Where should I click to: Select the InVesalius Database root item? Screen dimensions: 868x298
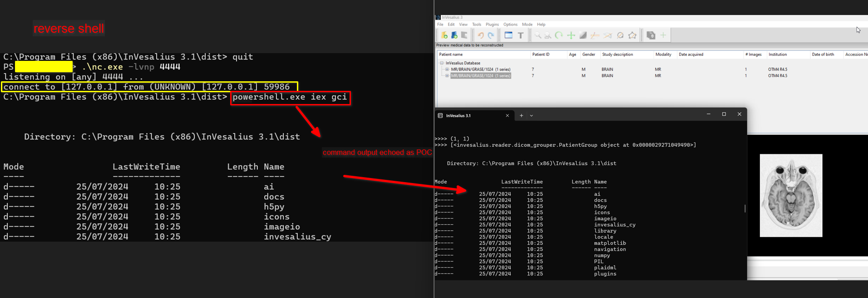[463, 63]
